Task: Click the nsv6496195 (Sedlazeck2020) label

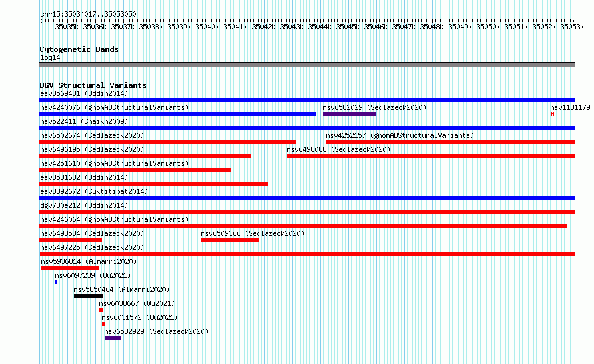Action: pyautogui.click(x=92, y=149)
